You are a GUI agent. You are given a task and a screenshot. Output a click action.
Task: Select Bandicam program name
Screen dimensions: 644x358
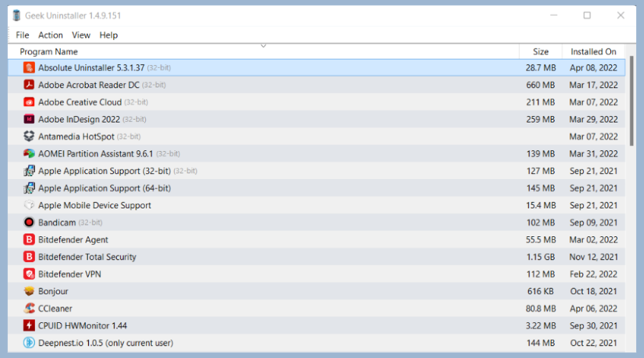[57, 223]
